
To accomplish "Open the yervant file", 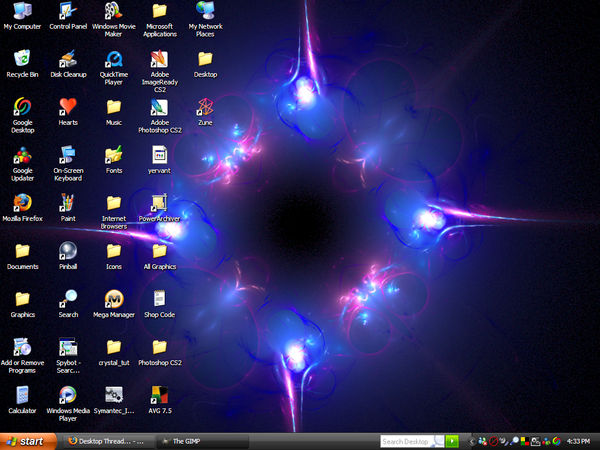I will click(160, 160).
